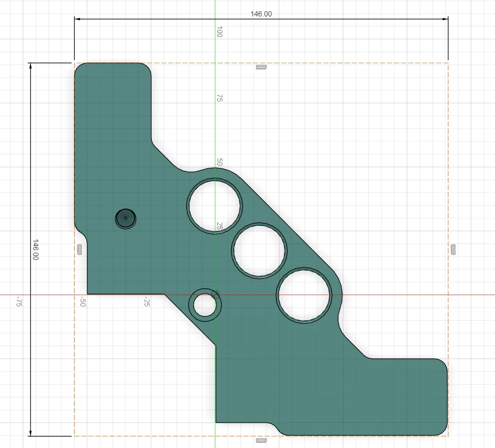This screenshot has width=495, height=448.
Task: Click the vertical 146.00 dimension value
Action: click(35, 250)
